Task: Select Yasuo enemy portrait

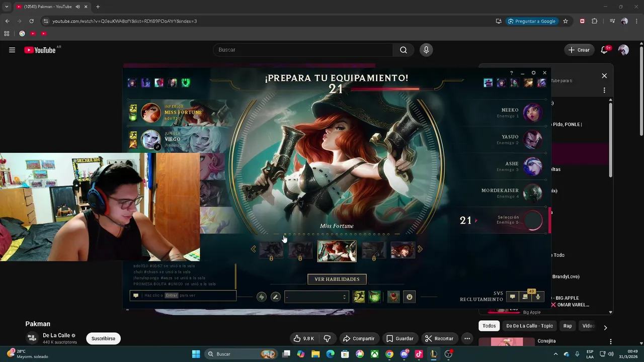Action: click(x=532, y=139)
